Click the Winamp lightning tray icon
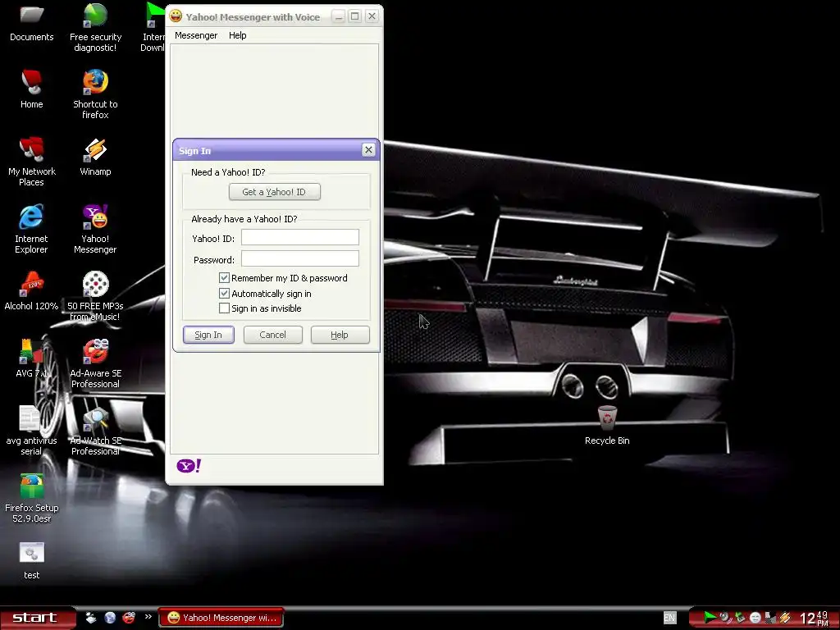This screenshot has height=630, width=840. [x=785, y=618]
